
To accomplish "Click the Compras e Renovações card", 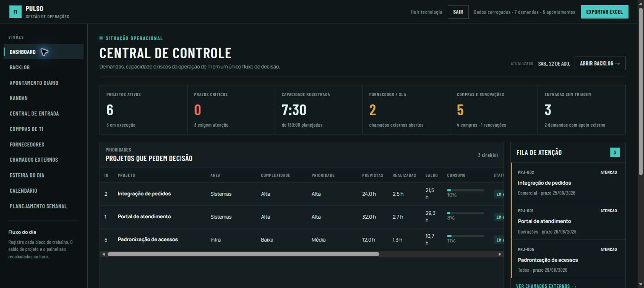I will pyautogui.click(x=494, y=110).
